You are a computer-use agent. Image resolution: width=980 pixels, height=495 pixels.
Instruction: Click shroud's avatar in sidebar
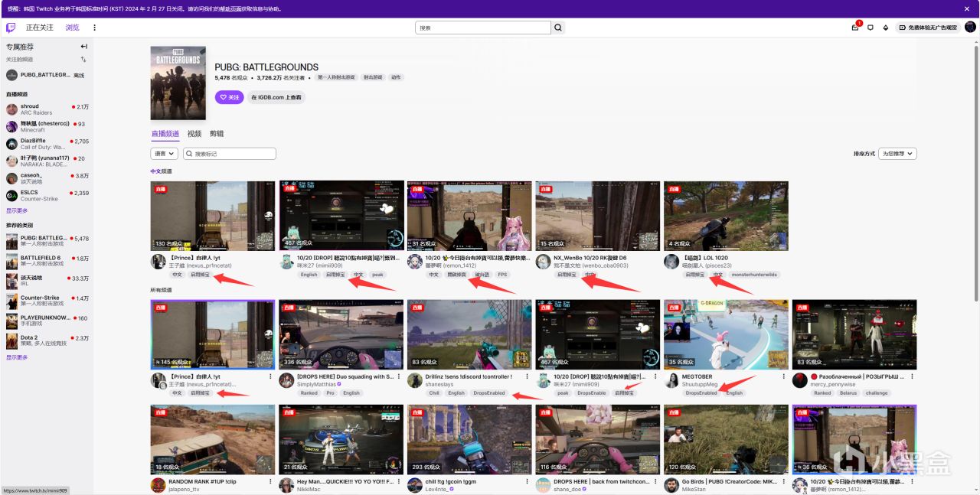pos(11,109)
